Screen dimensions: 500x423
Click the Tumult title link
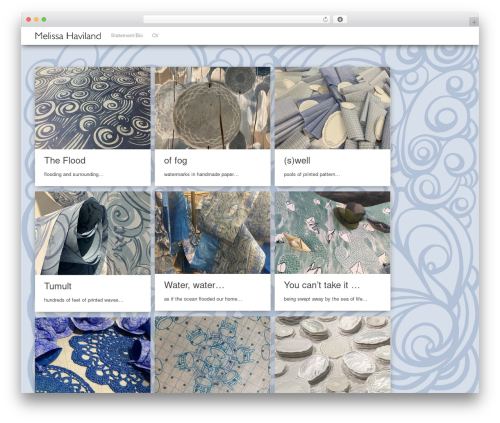(58, 286)
